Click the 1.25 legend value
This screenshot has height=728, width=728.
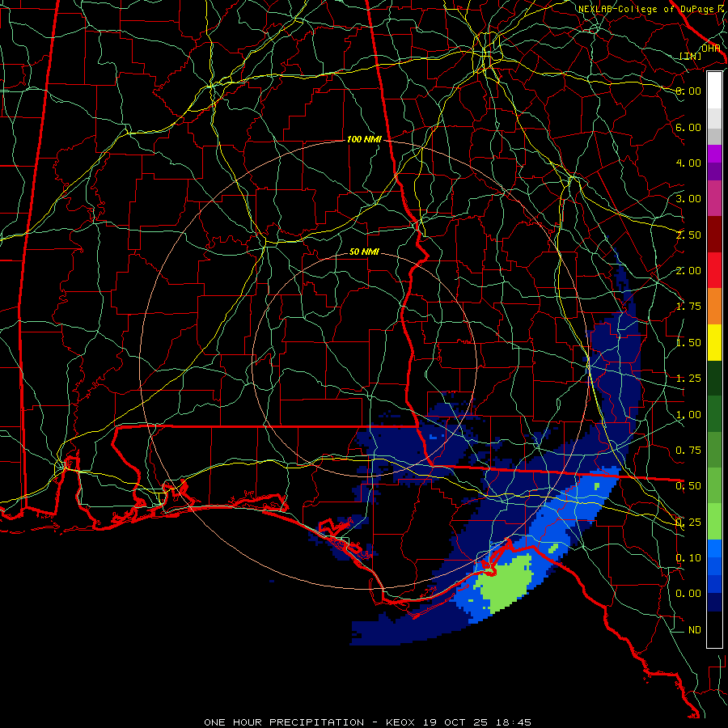coord(688,379)
